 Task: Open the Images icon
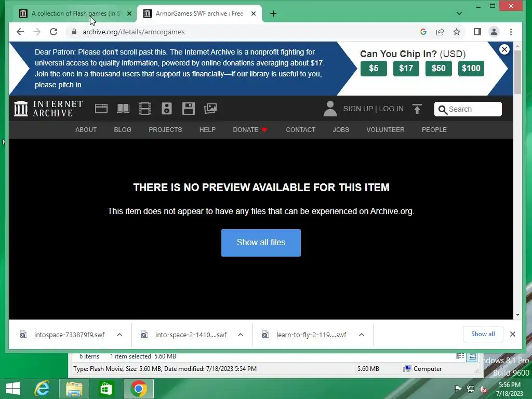point(210,109)
